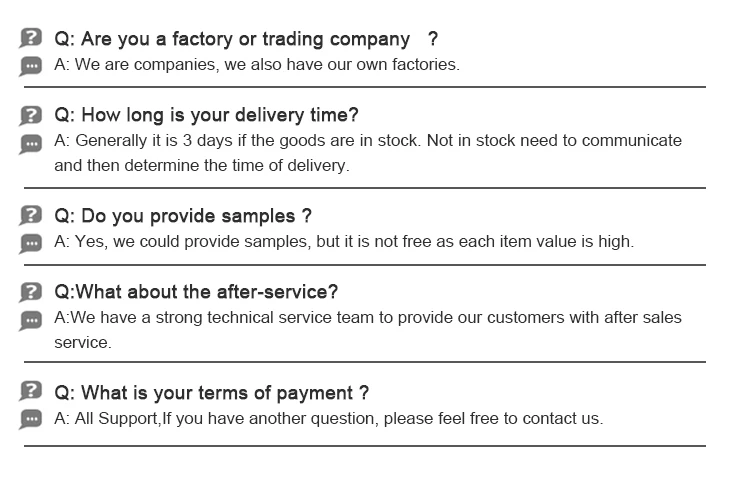This screenshot has width=750, height=478.
Task: Select 'Are you a factory or trading company' question
Action: (x=245, y=39)
